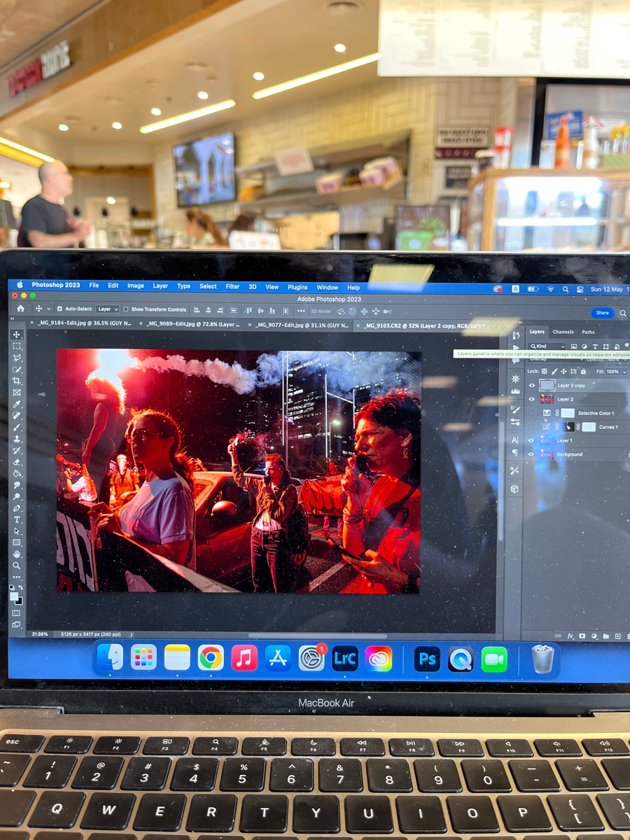The width and height of the screenshot is (630, 840).
Task: Open the History panel icon
Action: click(x=516, y=335)
